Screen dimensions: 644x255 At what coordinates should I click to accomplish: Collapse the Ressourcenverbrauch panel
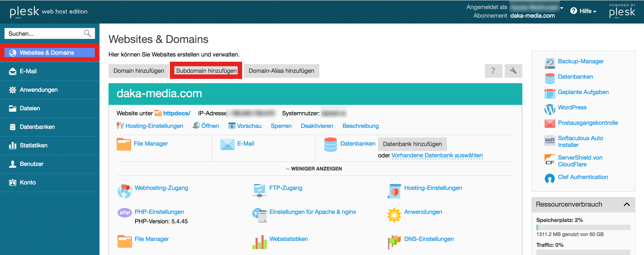tap(626, 205)
